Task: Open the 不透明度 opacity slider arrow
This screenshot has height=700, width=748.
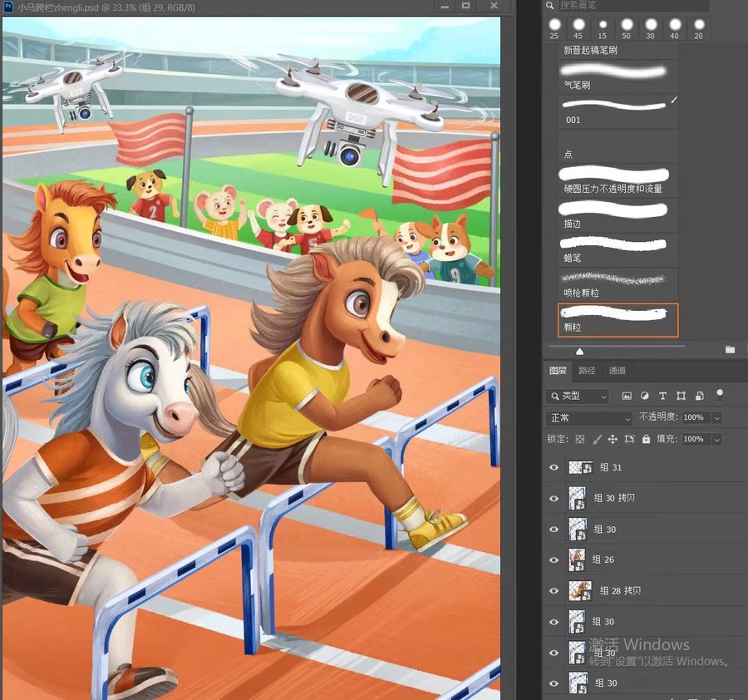Action: [716, 418]
